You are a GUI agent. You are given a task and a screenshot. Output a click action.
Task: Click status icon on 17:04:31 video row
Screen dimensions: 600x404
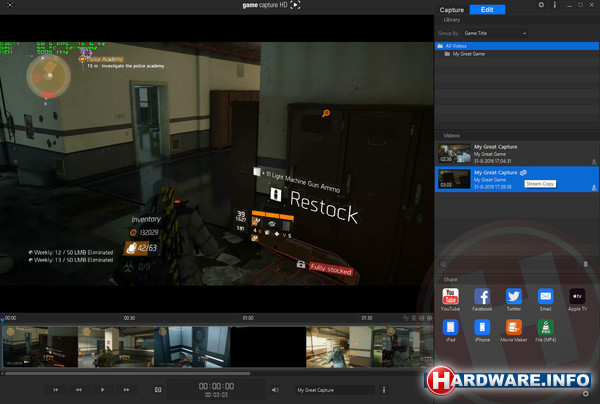(x=594, y=162)
